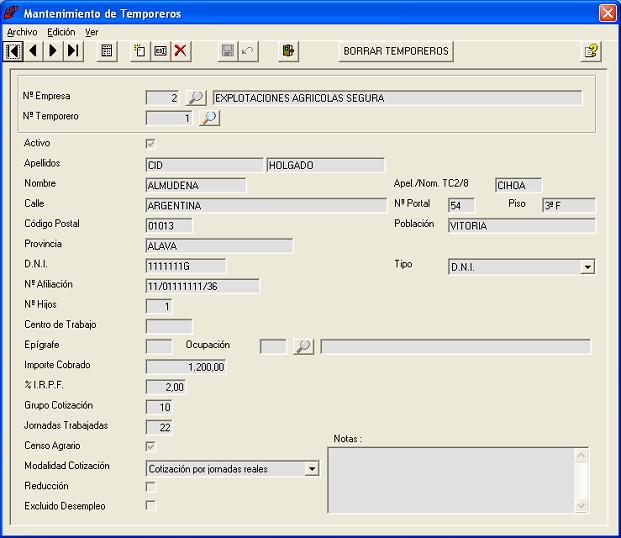The height and width of the screenshot is (538, 621).
Task: Open the Archivo menu
Action: pyautogui.click(x=22, y=32)
